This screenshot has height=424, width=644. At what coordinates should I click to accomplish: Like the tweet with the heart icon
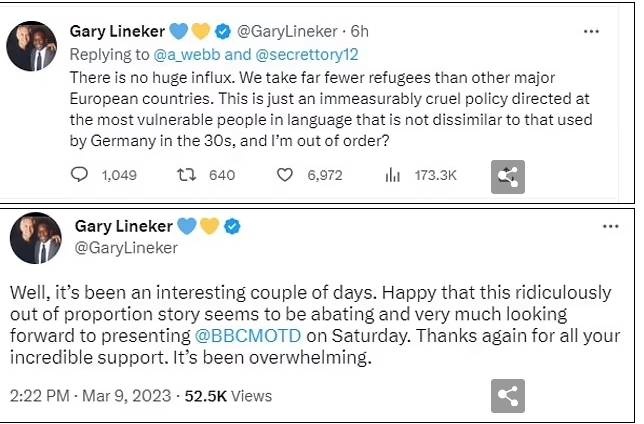[284, 175]
